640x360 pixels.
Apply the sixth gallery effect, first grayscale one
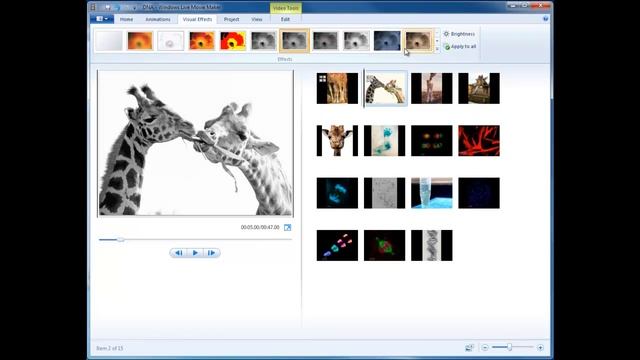pyautogui.click(x=264, y=41)
